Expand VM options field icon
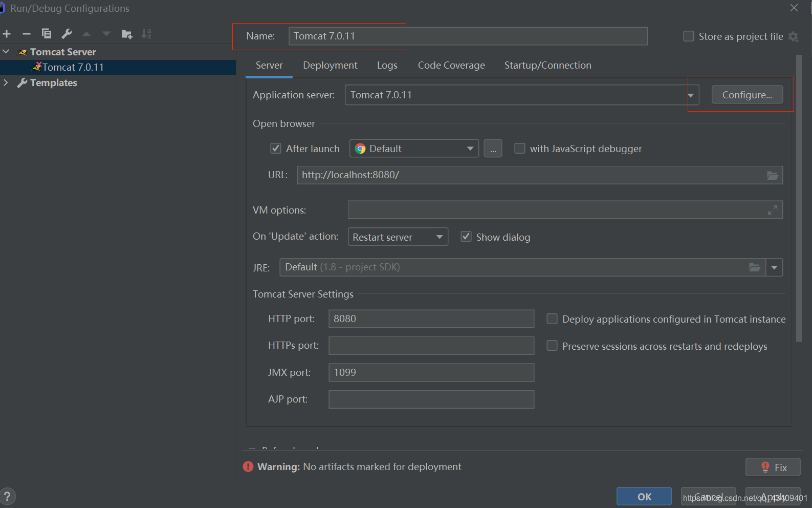Image resolution: width=812 pixels, height=508 pixels. [773, 210]
